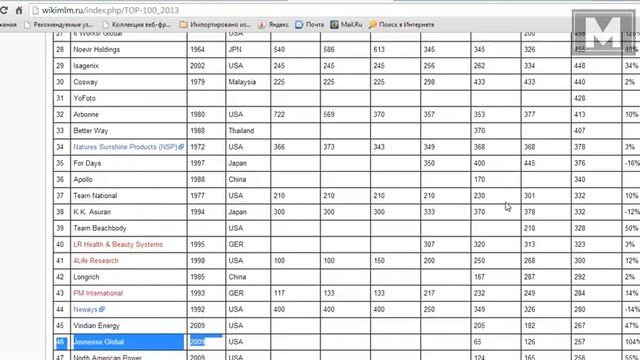Click external link icon beside Neways
The image size is (640, 360).
pyautogui.click(x=102, y=309)
